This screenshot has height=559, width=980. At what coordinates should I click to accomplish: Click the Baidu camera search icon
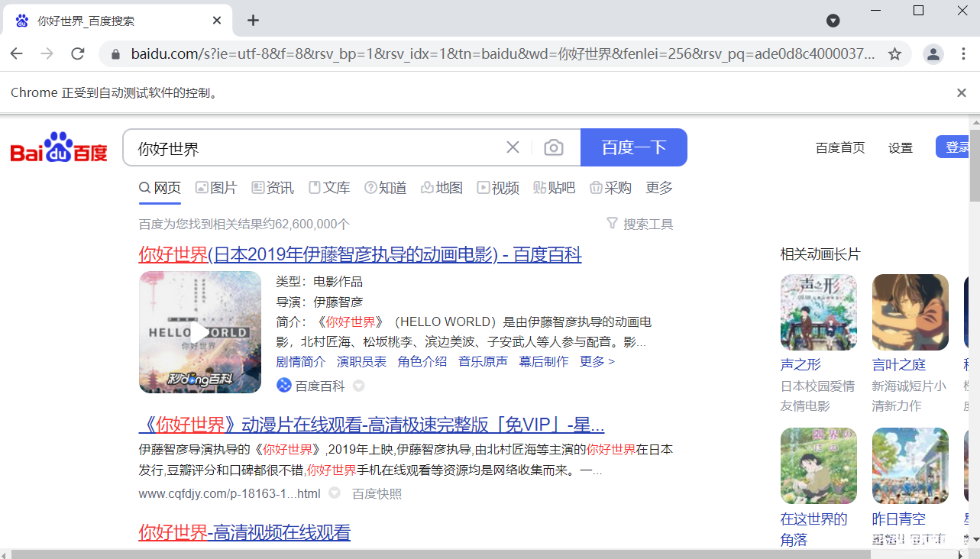pos(553,147)
